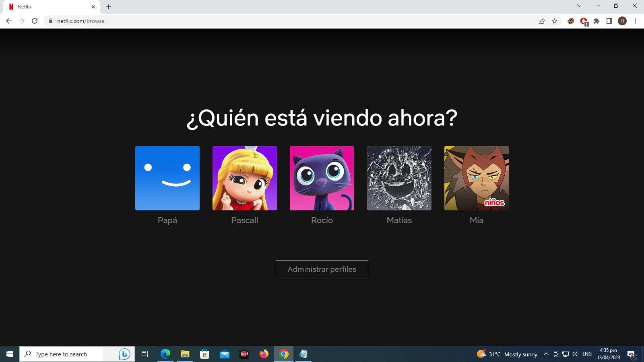Pick the Matías broken-glass profile avatar
This screenshot has height=362, width=644.
[x=399, y=178]
